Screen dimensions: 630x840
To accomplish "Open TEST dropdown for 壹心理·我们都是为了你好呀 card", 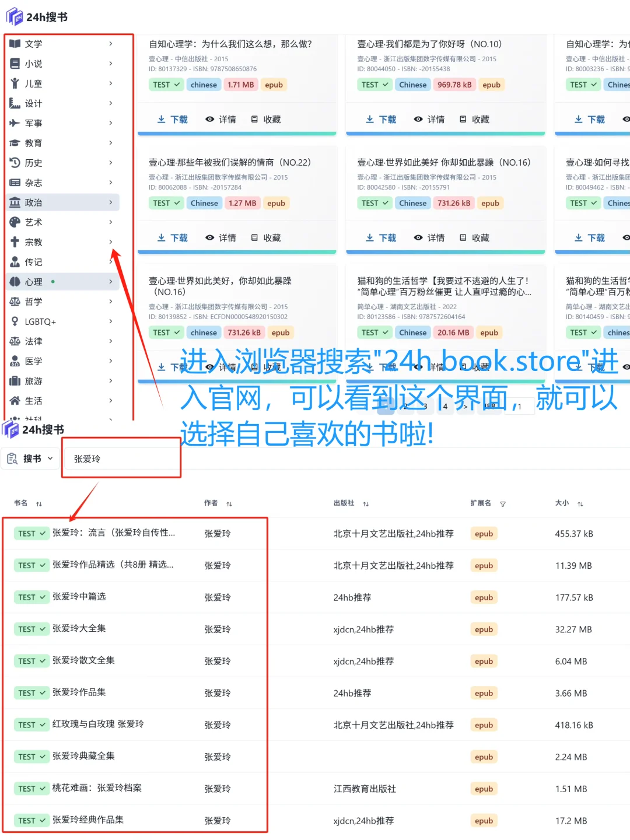I will point(374,85).
